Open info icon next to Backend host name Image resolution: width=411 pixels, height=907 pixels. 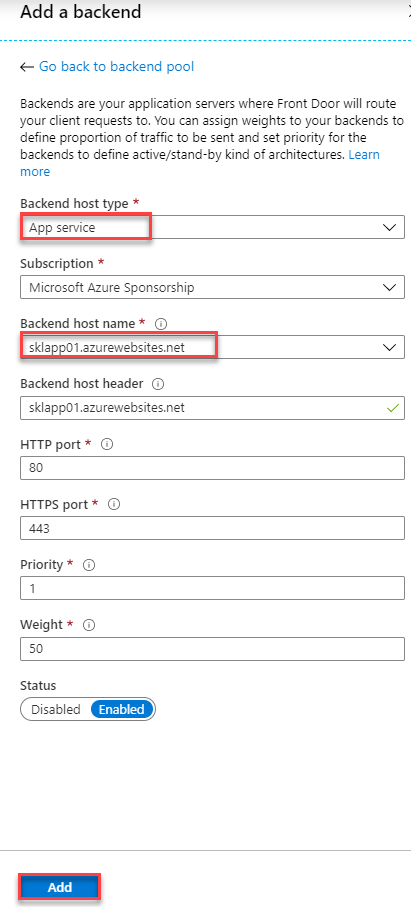(x=161, y=324)
